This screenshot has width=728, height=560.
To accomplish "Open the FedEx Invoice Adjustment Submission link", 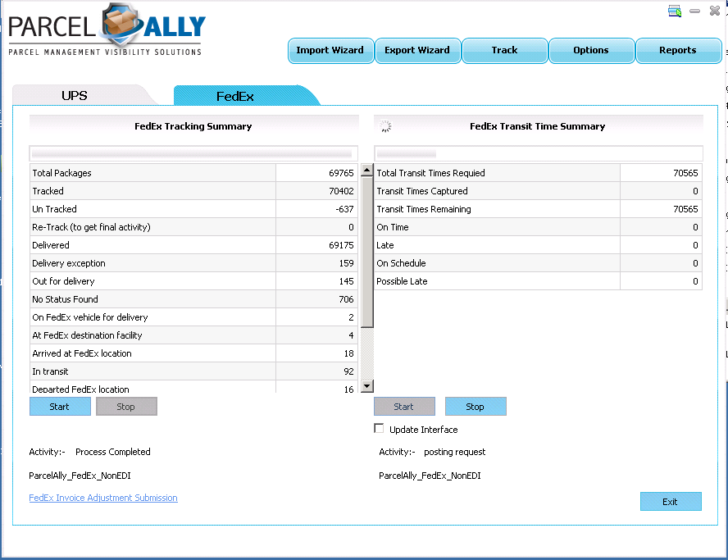I will point(103,498).
